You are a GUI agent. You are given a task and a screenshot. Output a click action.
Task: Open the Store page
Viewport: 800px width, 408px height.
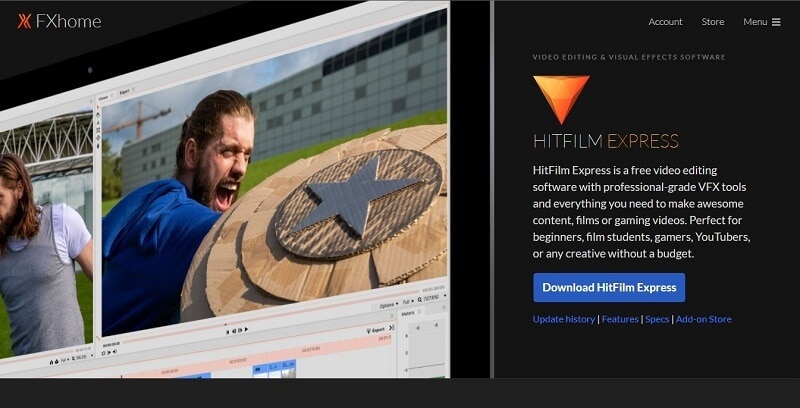coord(713,21)
